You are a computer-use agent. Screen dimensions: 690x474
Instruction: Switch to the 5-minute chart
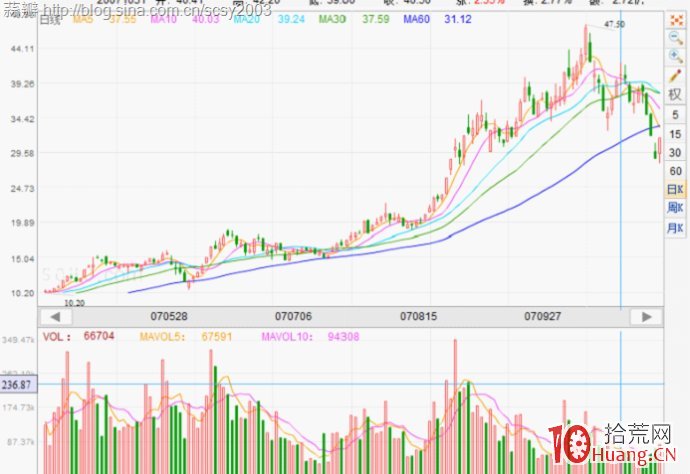675,115
